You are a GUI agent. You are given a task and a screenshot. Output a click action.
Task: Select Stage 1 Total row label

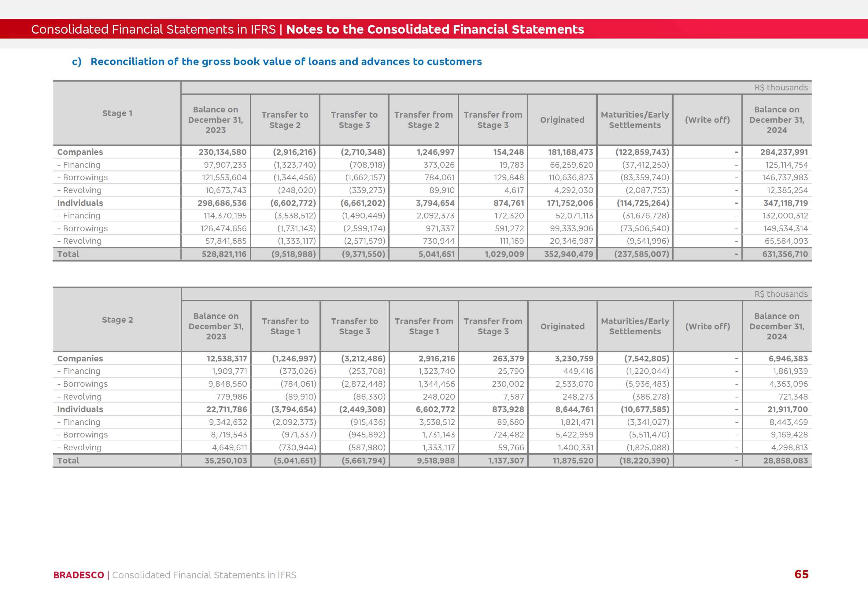coord(68,254)
